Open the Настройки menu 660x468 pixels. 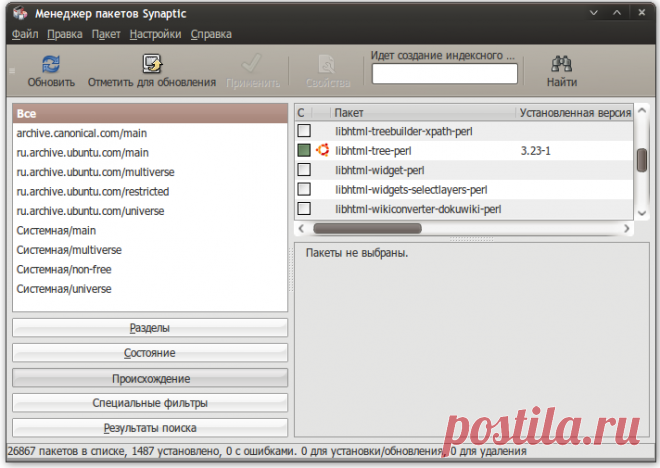[x=155, y=34]
